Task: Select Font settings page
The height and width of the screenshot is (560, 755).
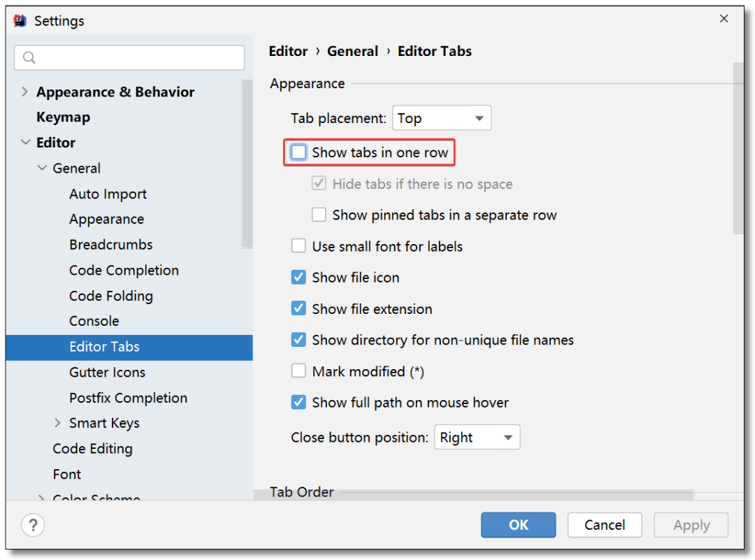Action: (67, 474)
